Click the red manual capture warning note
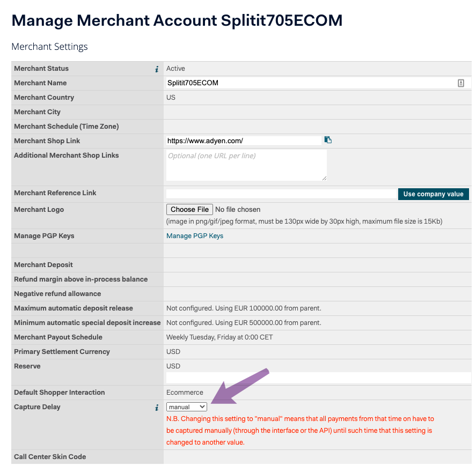The width and height of the screenshot is (476, 465). (x=300, y=431)
